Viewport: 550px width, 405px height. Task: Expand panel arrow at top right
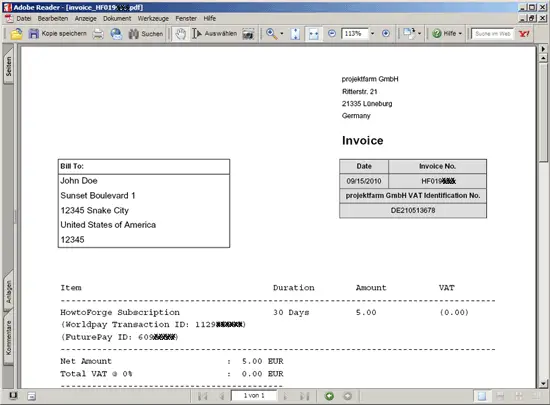[543, 49]
